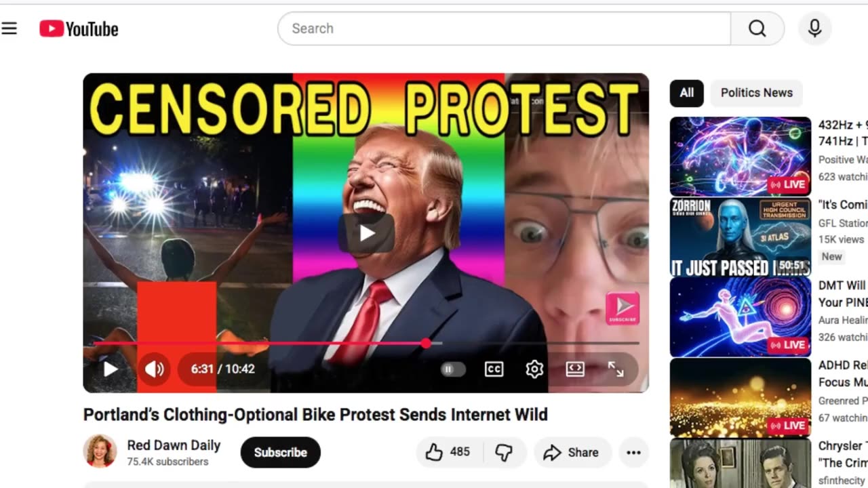Focus the Search input field

click(x=504, y=28)
